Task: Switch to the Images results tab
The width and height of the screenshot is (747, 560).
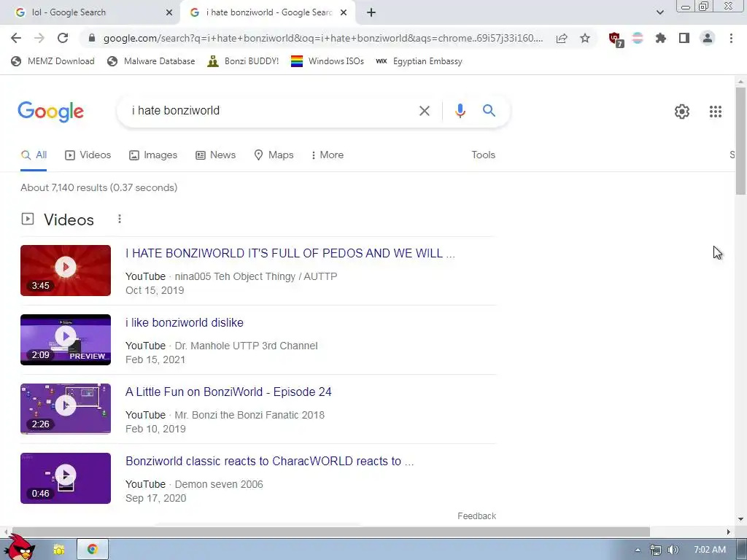Action: (x=153, y=155)
